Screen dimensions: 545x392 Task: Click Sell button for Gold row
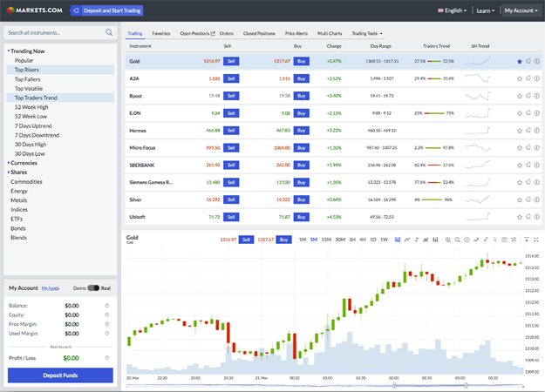(x=231, y=61)
